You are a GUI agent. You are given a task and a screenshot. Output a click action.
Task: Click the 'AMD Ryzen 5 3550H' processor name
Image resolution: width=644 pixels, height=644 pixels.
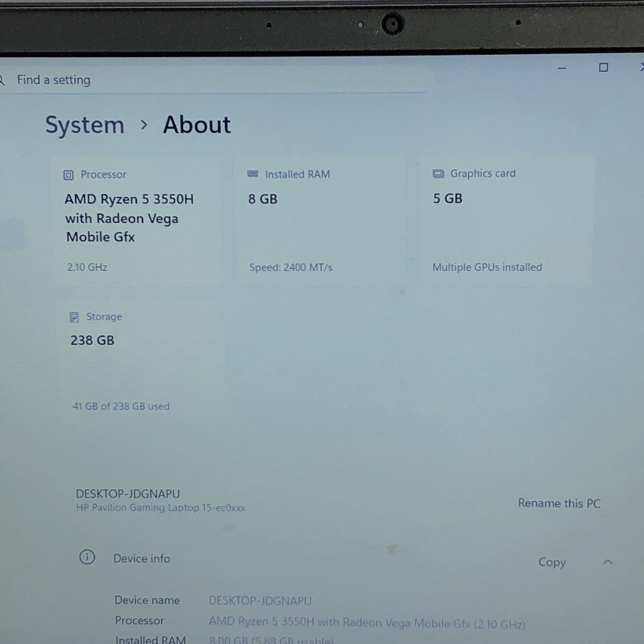click(129, 199)
